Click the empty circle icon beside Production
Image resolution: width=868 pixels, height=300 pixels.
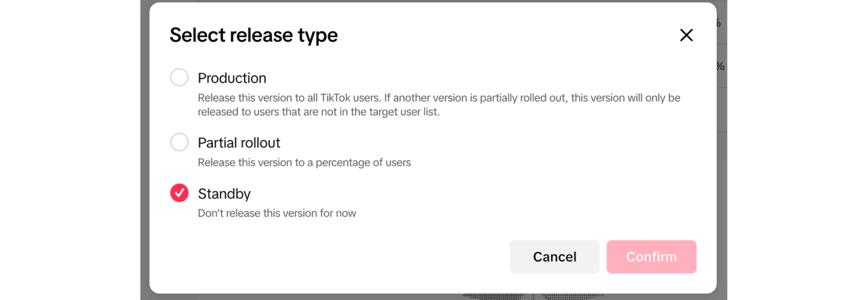(x=179, y=78)
